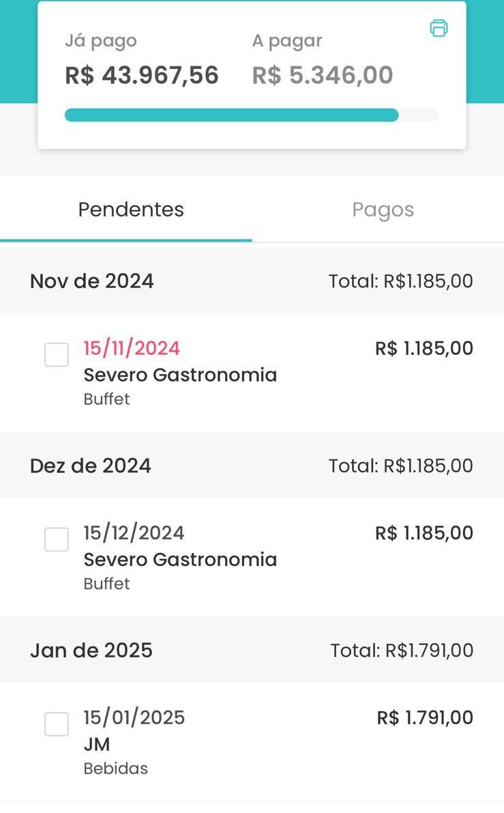This screenshot has height=813, width=504.
Task: Click the R$ 1.791,00 amount for JM
Action: pyautogui.click(x=425, y=717)
